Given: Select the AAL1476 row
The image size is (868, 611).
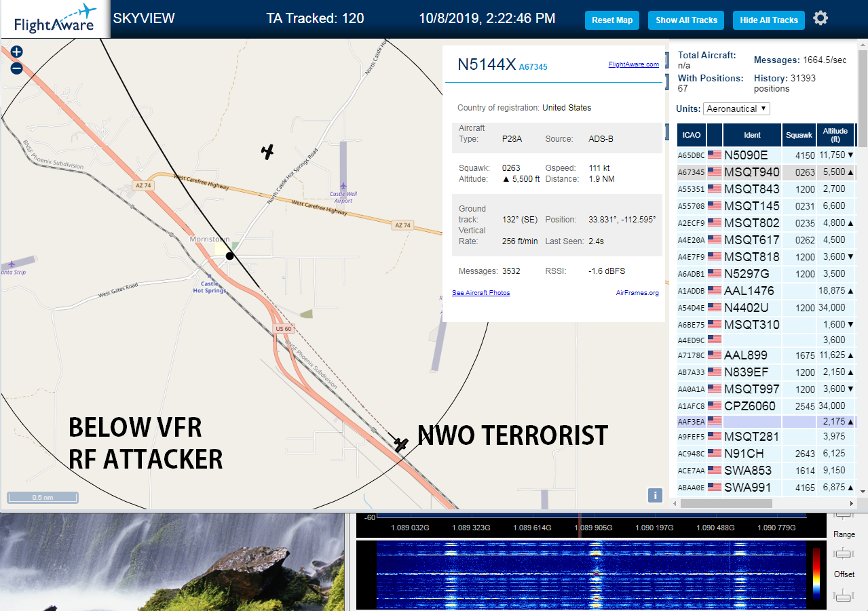Looking at the screenshot, I should pos(766,291).
